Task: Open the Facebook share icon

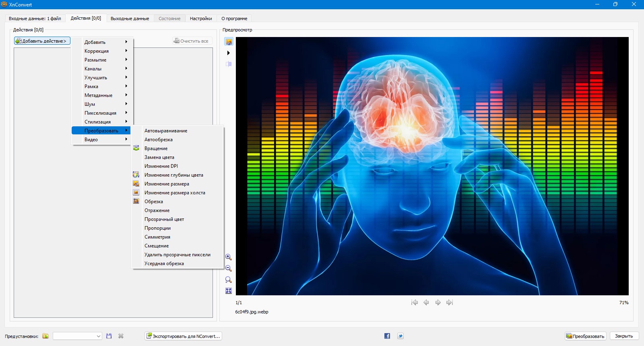Action: 387,336
